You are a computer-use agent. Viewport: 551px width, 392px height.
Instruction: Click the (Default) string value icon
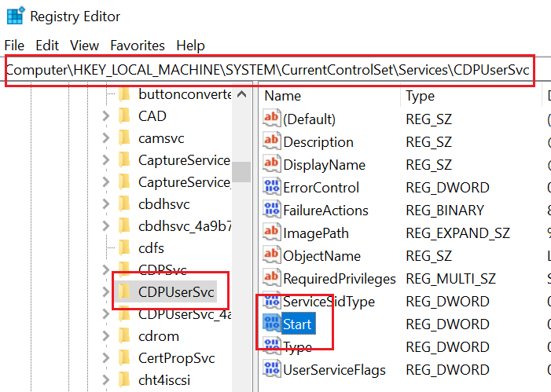272,118
